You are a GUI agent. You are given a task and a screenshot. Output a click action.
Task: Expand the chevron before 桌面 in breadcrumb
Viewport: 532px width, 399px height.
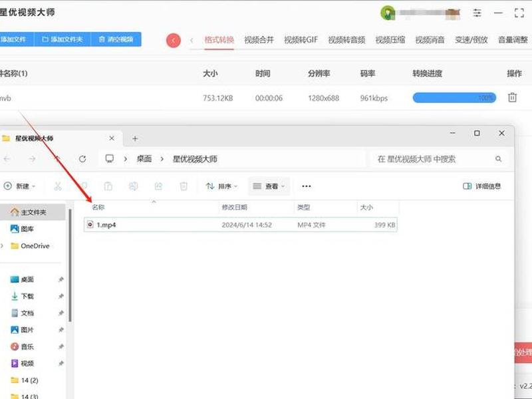click(126, 159)
